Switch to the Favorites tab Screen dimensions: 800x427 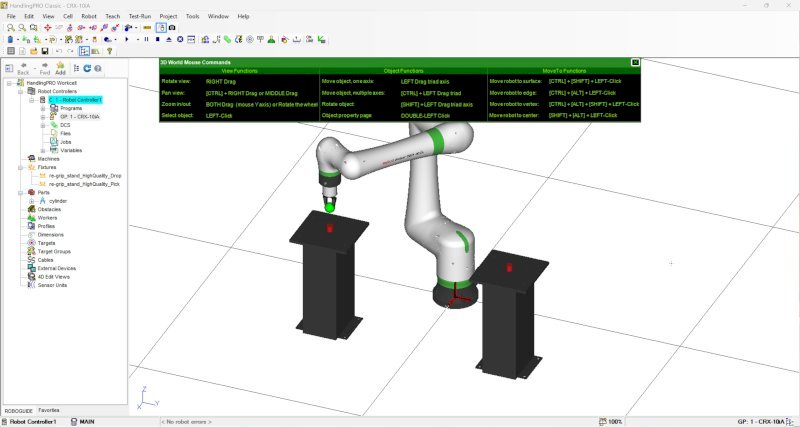[49, 410]
